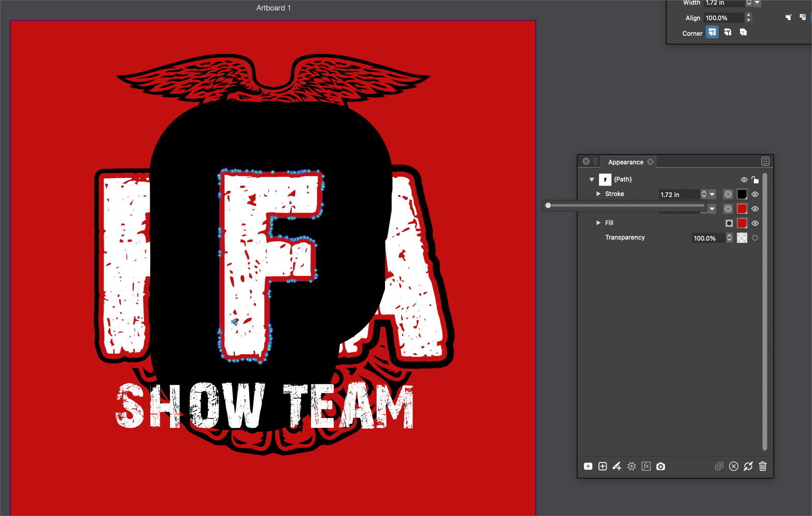This screenshot has width=812, height=516.
Task: Click the red Fill color swatch
Action: click(742, 224)
